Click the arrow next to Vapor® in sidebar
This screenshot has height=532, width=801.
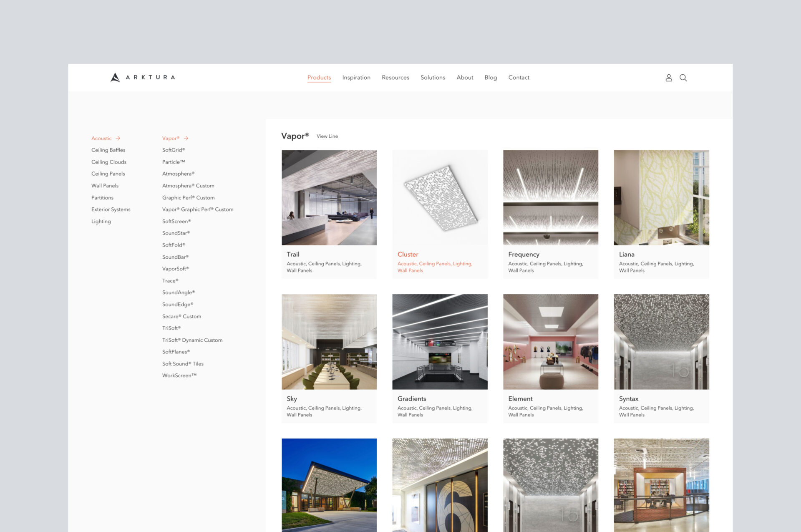coord(186,138)
